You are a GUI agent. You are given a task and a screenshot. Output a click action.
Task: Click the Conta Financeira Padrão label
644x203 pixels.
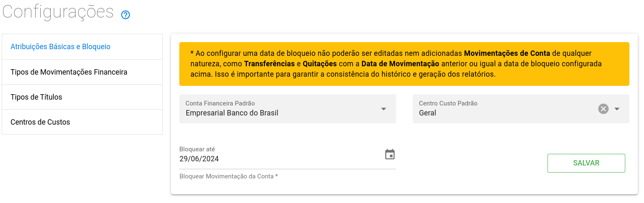(x=220, y=103)
